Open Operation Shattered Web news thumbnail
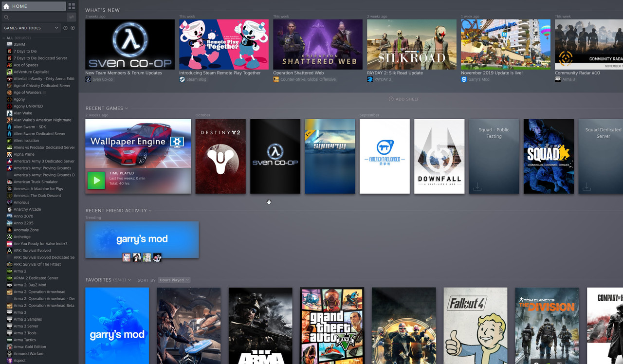Image resolution: width=623 pixels, height=364 pixels. [318, 44]
